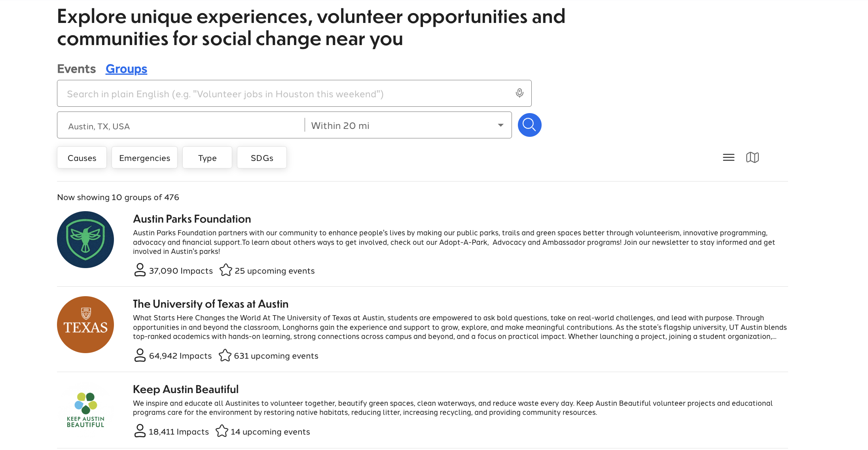Click the Keep Austin Beautiful logo
Image resolution: width=868 pixels, height=450 pixels.
85,410
